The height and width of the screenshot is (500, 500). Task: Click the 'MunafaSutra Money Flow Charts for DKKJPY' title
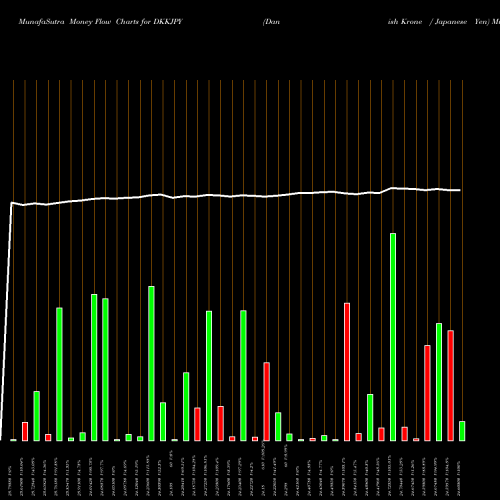100,22
